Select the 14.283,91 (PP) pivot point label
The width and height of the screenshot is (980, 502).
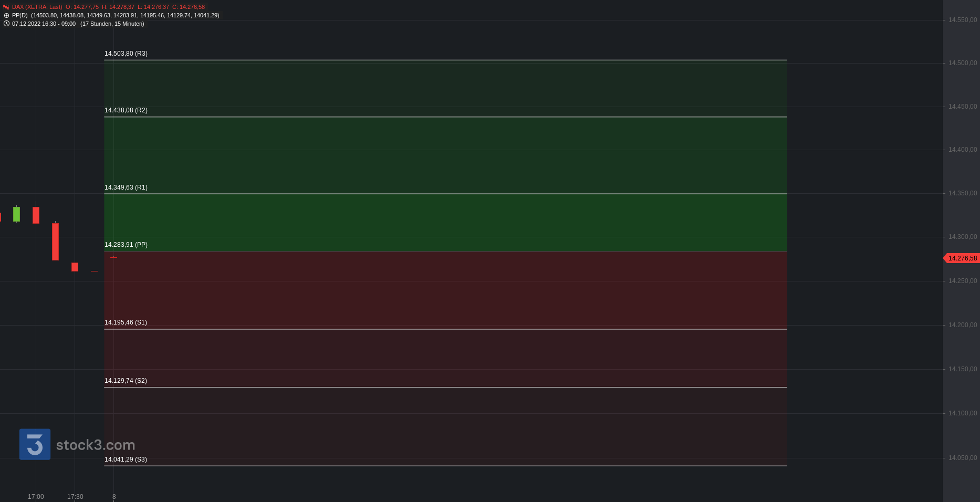(x=126, y=245)
